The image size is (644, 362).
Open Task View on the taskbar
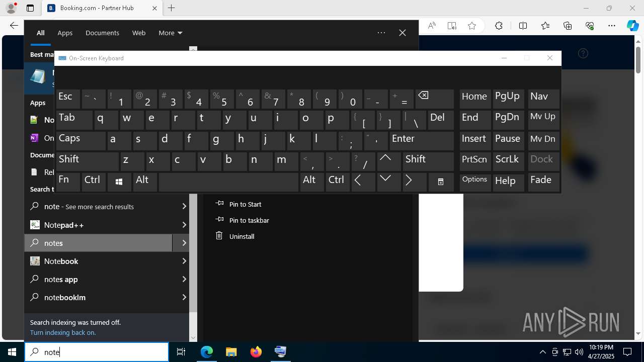(181, 352)
